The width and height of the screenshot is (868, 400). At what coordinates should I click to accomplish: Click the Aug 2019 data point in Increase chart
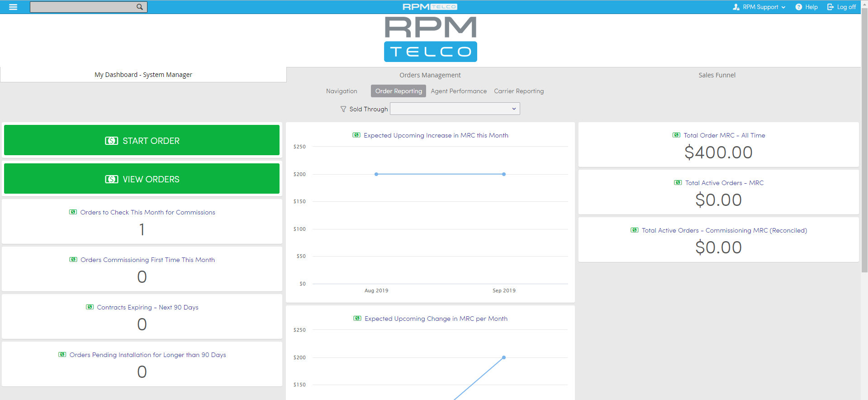pos(376,174)
